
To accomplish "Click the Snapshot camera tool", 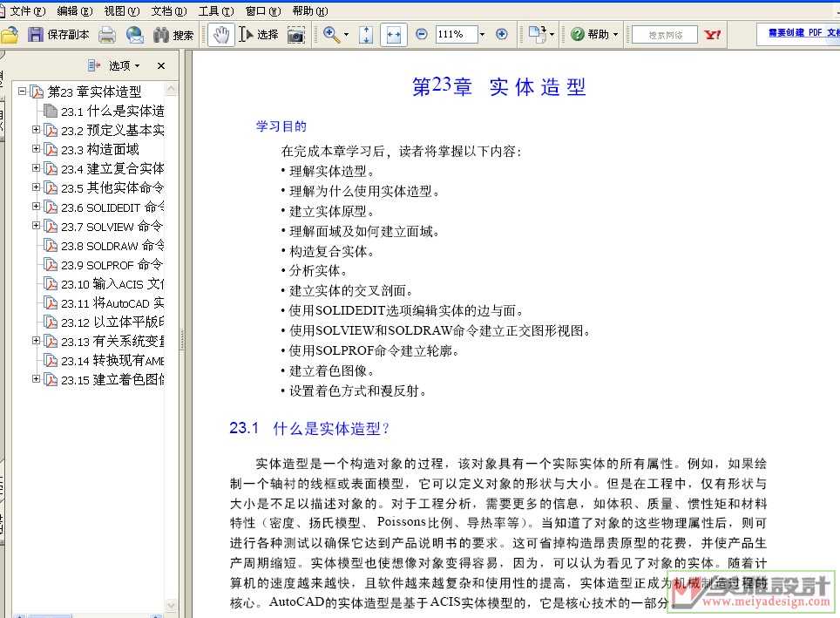I will pos(296,35).
